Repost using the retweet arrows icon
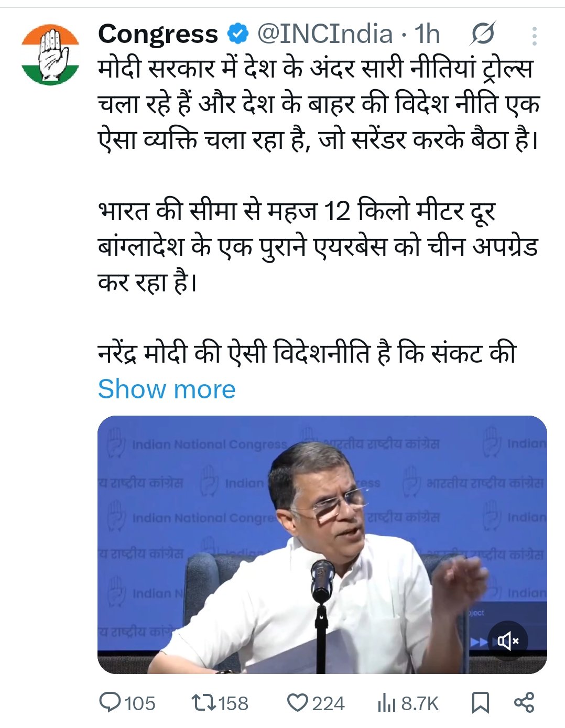The width and height of the screenshot is (565, 728). click(202, 702)
